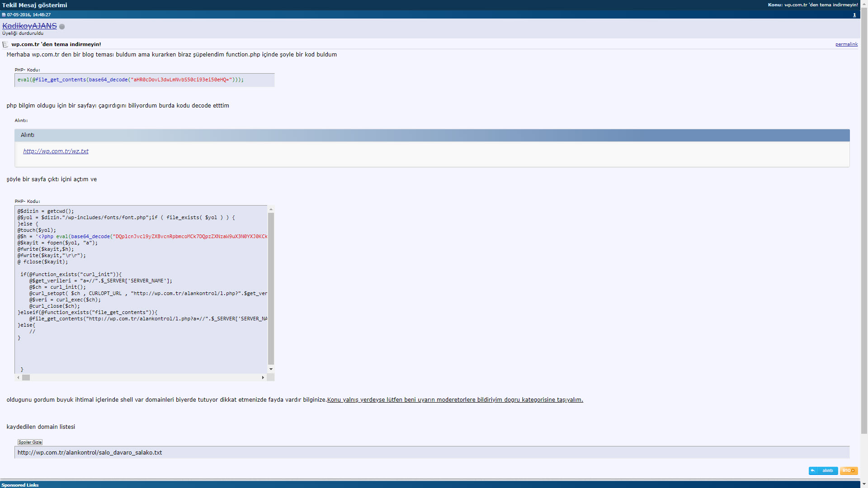
Task: Click the post status icon beside the date
Action: click(x=4, y=15)
